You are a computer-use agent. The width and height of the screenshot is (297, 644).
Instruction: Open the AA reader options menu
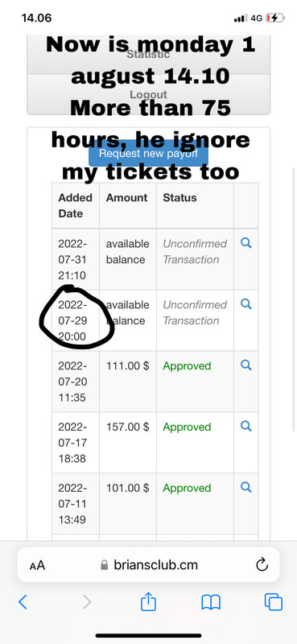pos(37,566)
